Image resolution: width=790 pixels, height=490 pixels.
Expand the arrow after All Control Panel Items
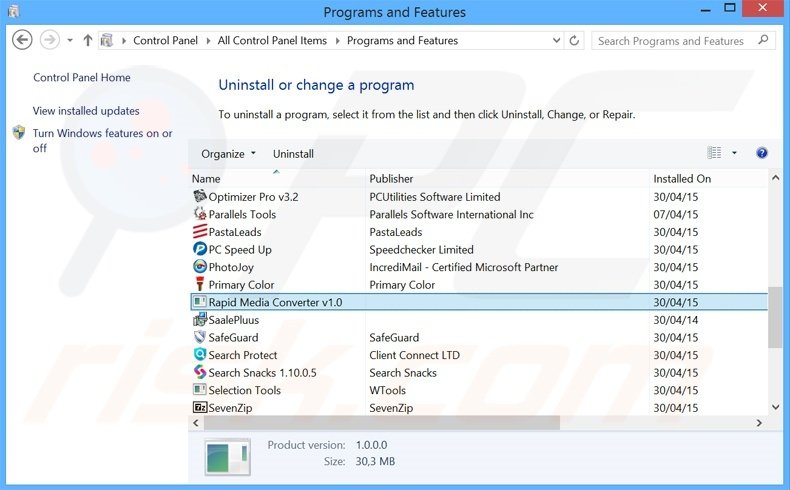tap(338, 41)
